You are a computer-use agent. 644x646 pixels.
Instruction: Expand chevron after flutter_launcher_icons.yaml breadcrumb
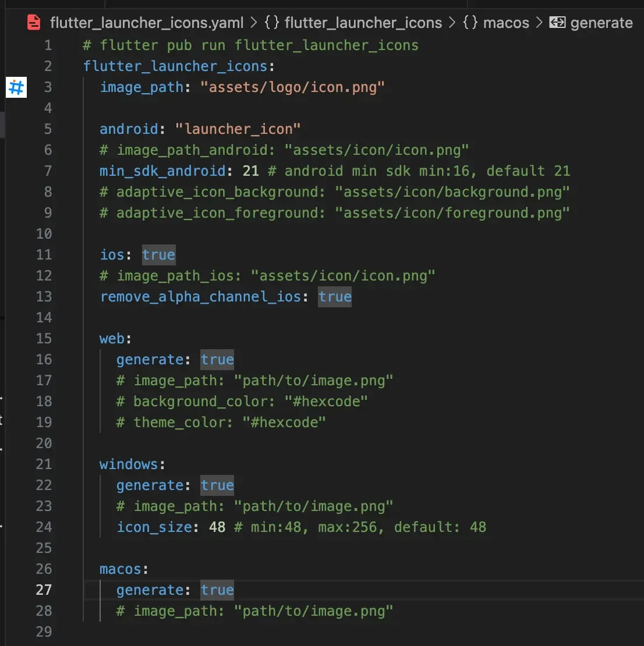click(x=253, y=23)
